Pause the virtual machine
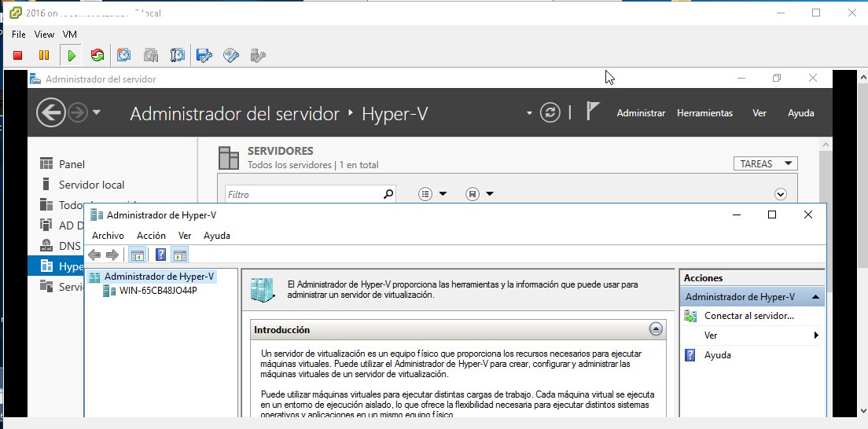Viewport: 868px width, 429px height. tap(44, 56)
